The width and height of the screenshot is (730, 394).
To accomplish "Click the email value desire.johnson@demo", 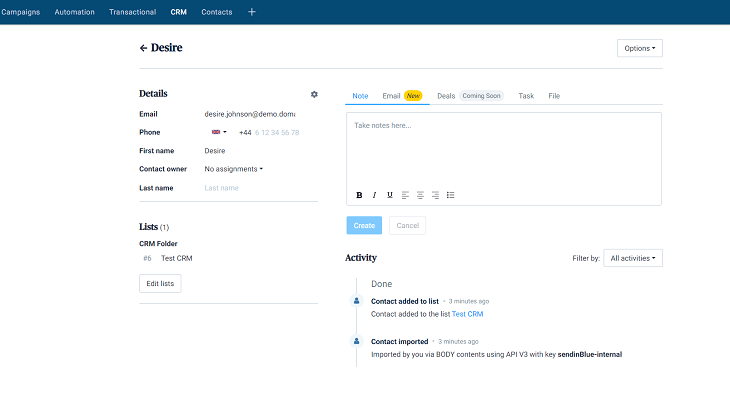I will pyautogui.click(x=250, y=114).
